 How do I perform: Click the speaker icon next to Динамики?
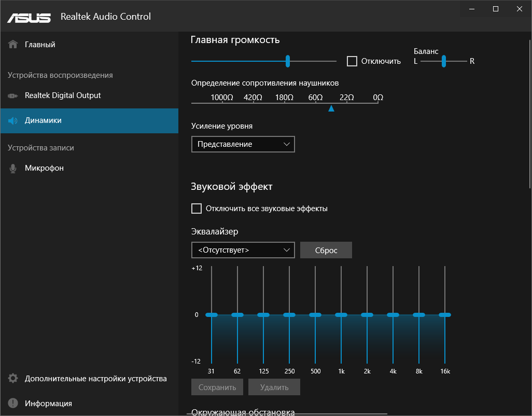pyautogui.click(x=12, y=120)
